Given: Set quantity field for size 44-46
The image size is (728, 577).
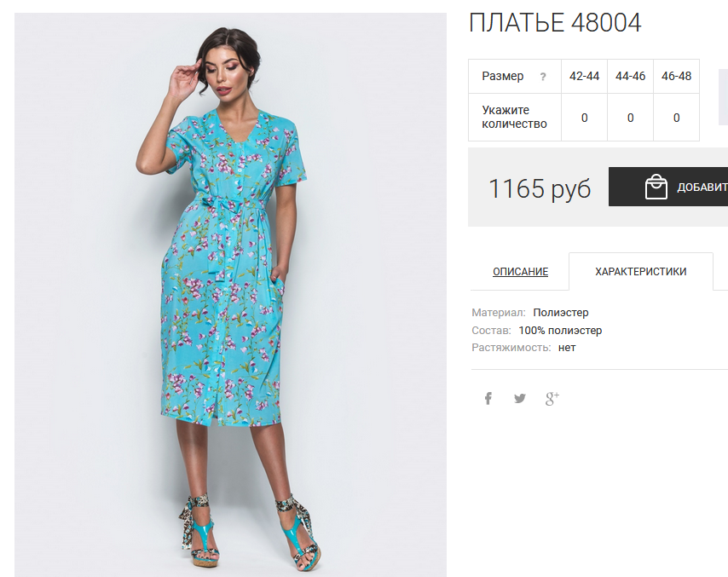Looking at the screenshot, I should tap(630, 118).
